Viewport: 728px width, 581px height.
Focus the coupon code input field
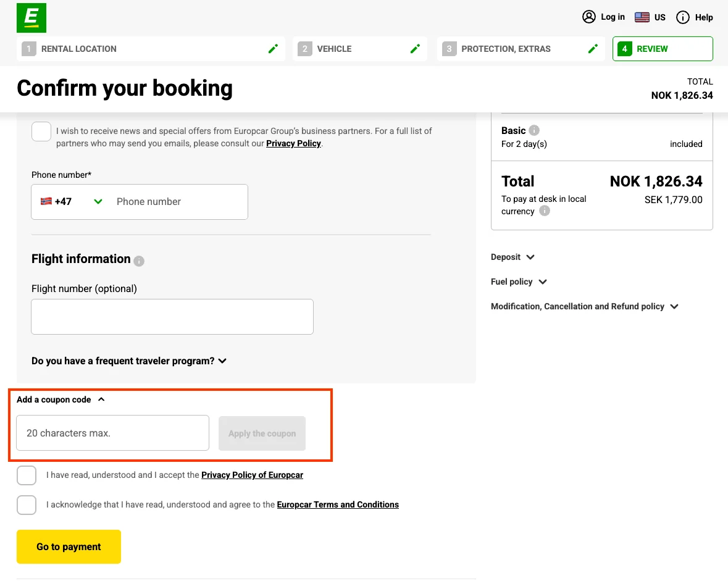pos(113,433)
